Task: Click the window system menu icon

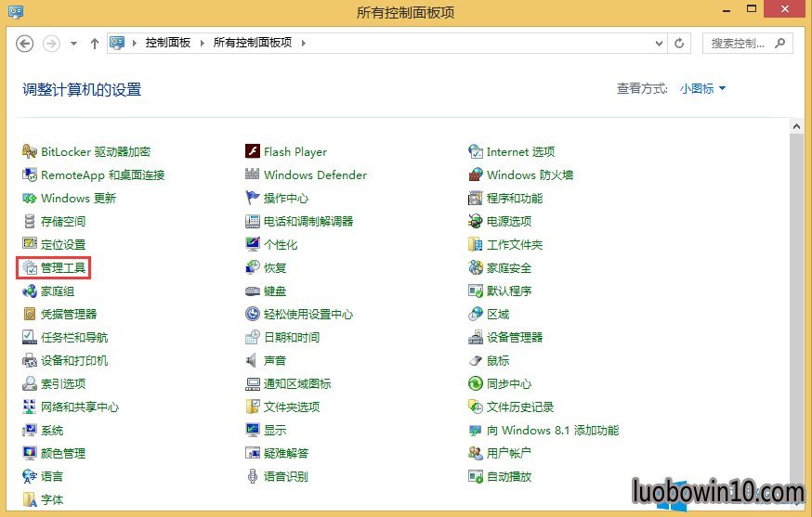Action: 16,10
